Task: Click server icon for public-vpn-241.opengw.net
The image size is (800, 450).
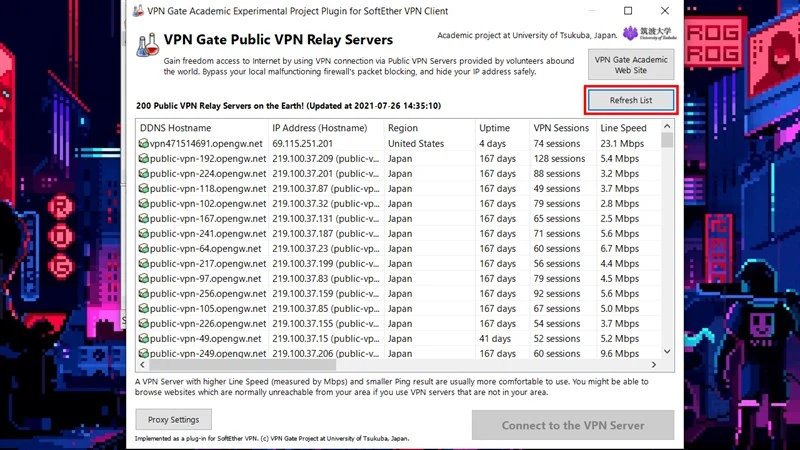Action: (x=143, y=233)
